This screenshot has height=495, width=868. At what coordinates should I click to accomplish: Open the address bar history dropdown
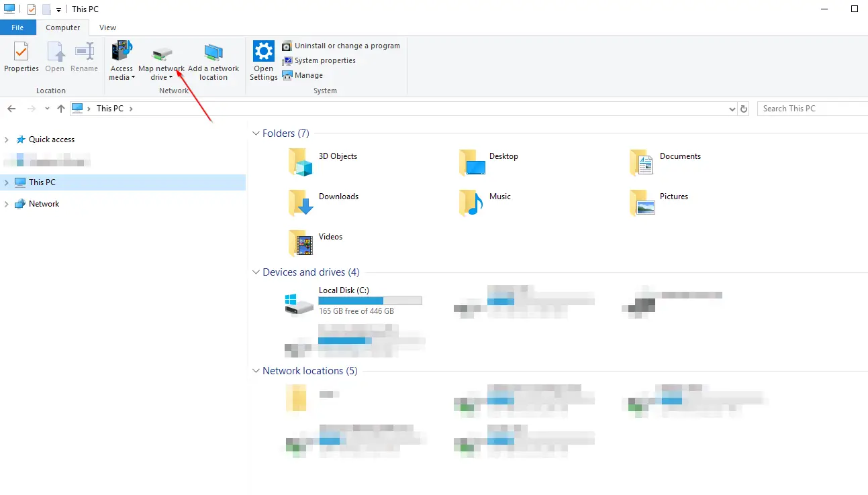point(732,109)
